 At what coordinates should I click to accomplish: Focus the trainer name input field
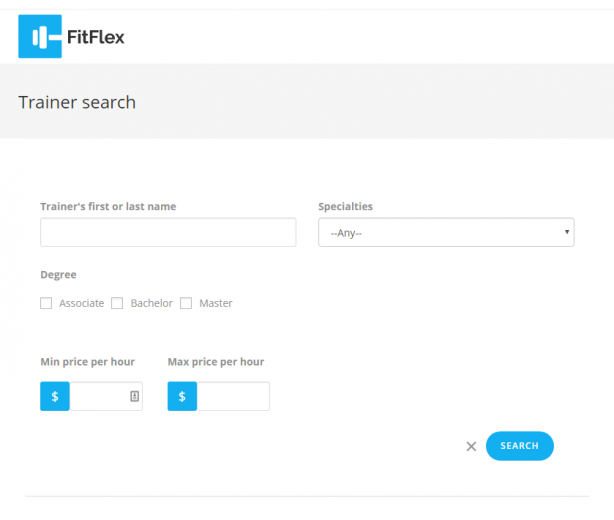(x=168, y=232)
